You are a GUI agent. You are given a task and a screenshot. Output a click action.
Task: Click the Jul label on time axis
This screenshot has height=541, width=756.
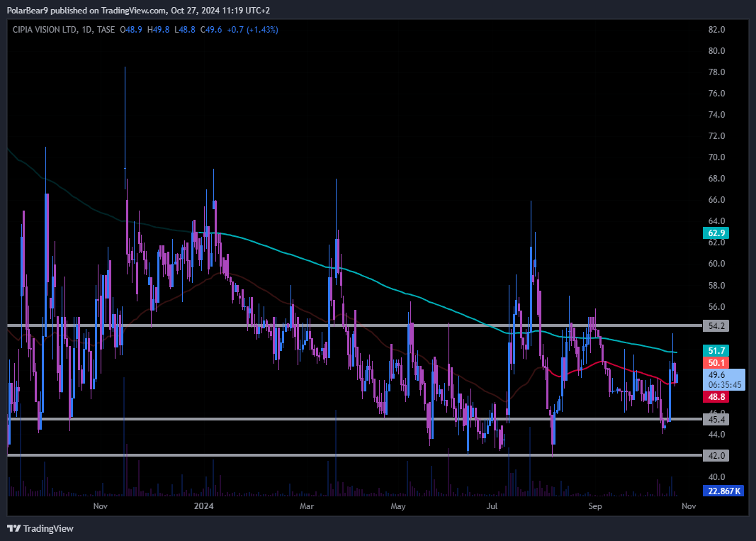[x=492, y=506]
